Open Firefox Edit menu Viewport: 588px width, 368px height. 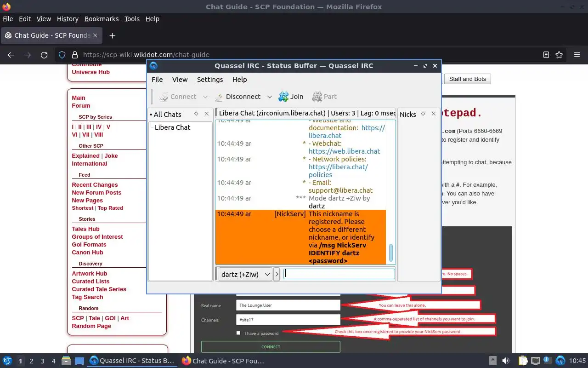click(x=25, y=19)
